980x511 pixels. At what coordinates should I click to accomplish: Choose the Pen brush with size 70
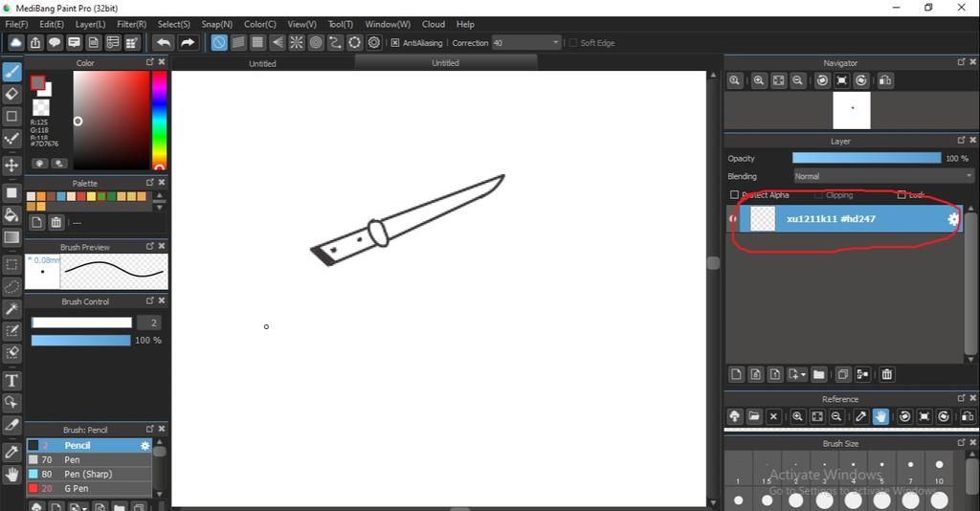pos(89,459)
